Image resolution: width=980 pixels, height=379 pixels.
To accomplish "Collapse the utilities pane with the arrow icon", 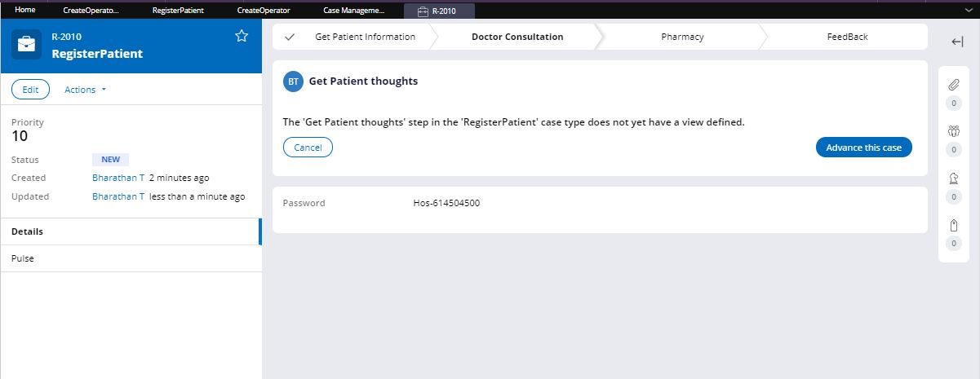I will [x=958, y=42].
